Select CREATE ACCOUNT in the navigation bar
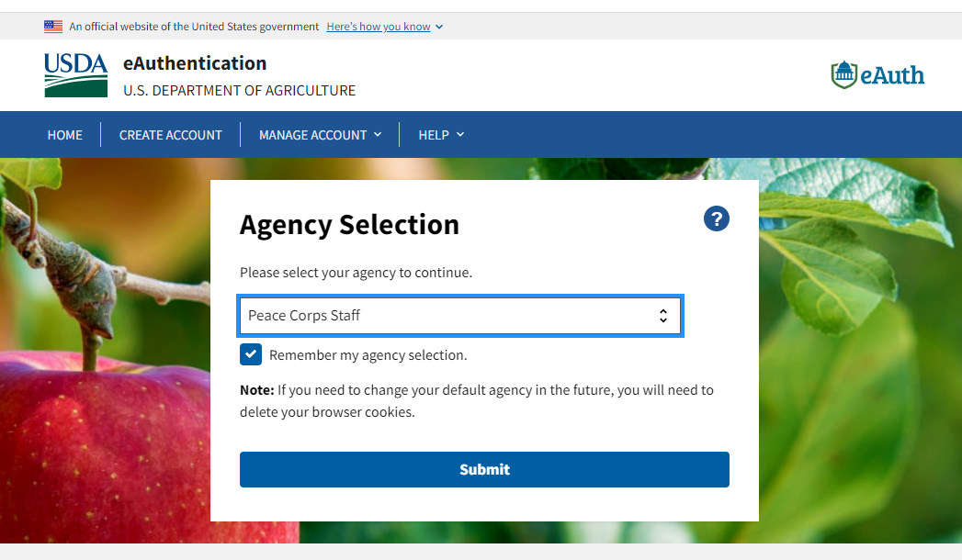Viewport: 962px width, 560px height. 170,134
